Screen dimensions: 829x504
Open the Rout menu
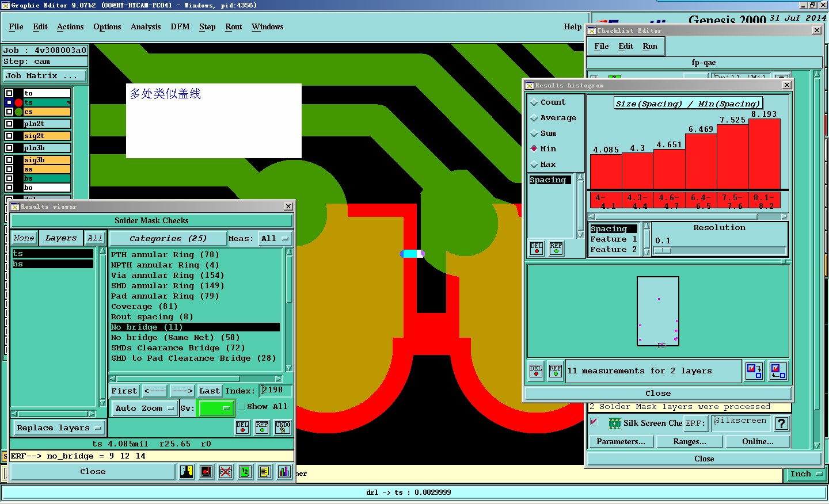(x=234, y=27)
